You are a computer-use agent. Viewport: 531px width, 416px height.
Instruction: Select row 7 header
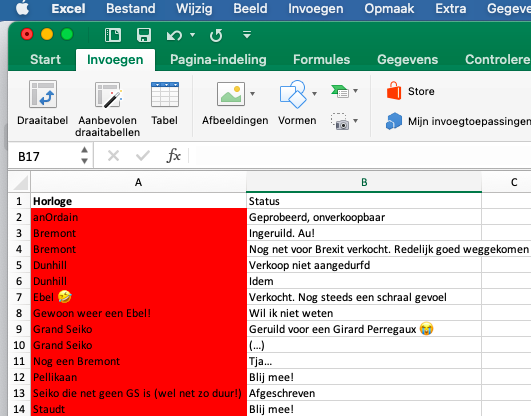pos(19,297)
